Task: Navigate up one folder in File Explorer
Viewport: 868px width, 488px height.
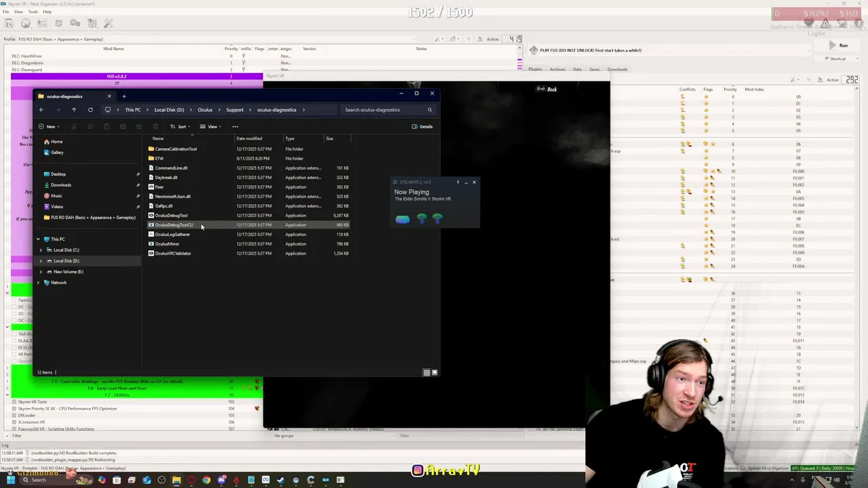Action: tap(74, 110)
